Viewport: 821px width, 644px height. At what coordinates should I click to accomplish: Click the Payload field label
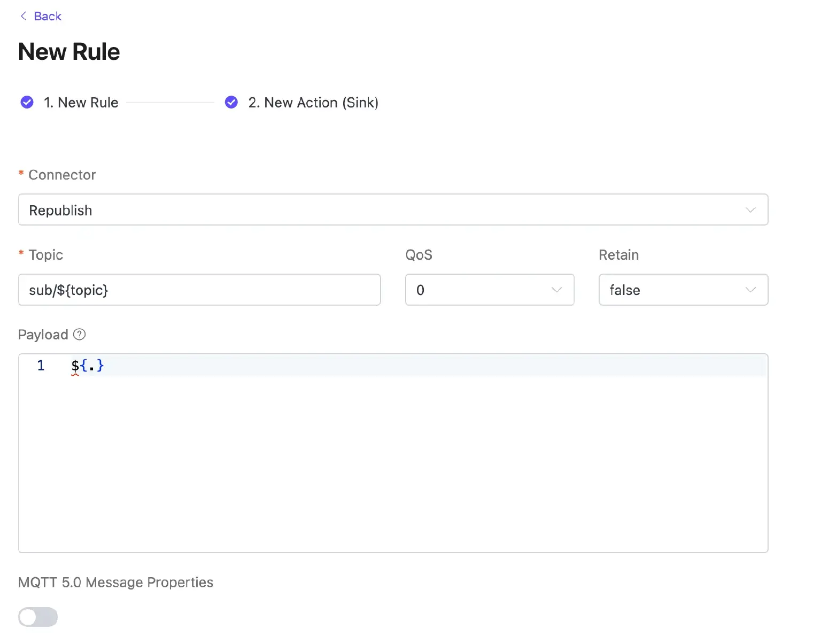pos(43,335)
